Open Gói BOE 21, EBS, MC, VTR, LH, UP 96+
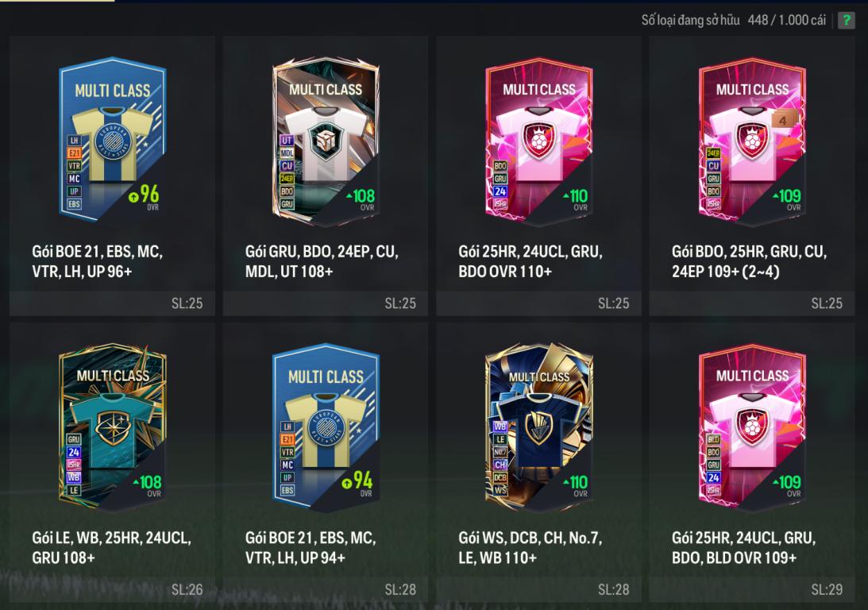Image resolution: width=868 pixels, height=610 pixels. click(x=98, y=261)
